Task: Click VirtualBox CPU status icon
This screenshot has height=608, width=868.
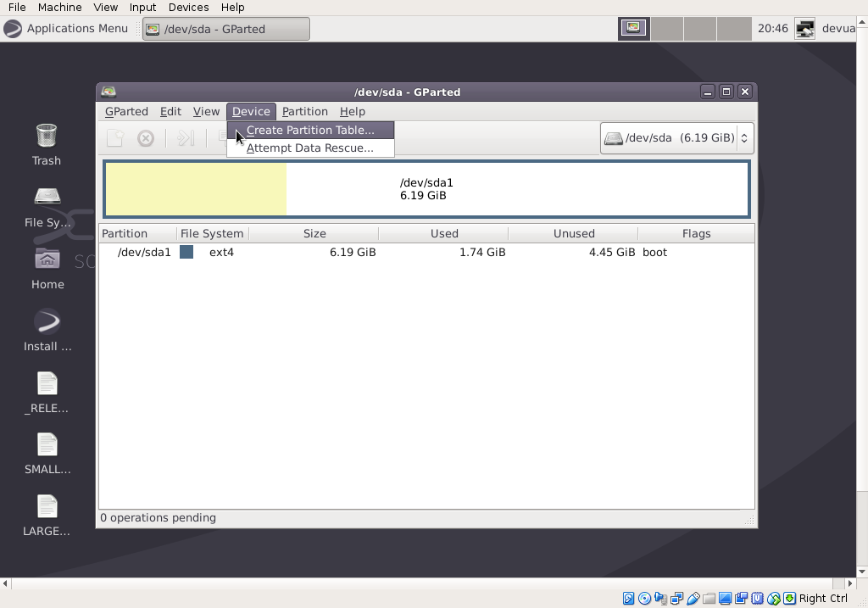Action: click(757, 598)
